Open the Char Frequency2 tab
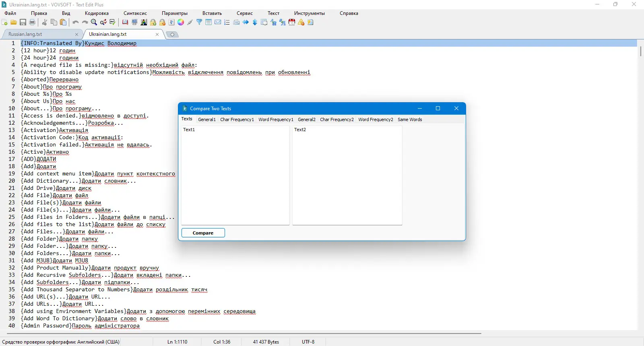The height and width of the screenshot is (346, 644). click(337, 119)
